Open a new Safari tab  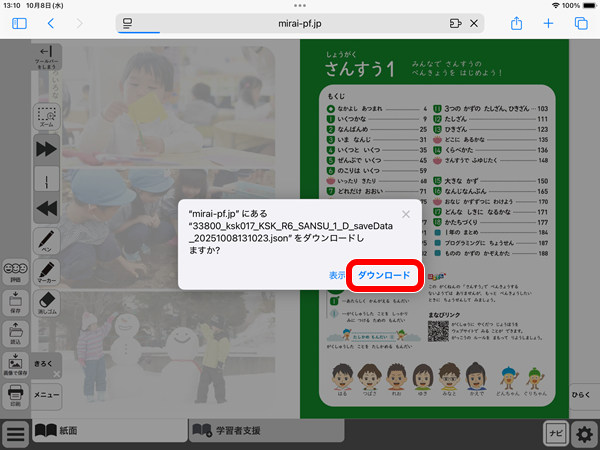point(548,24)
